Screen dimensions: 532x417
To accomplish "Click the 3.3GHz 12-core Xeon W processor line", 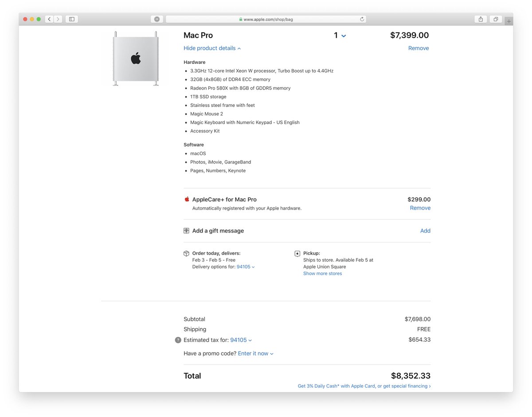I will (262, 71).
